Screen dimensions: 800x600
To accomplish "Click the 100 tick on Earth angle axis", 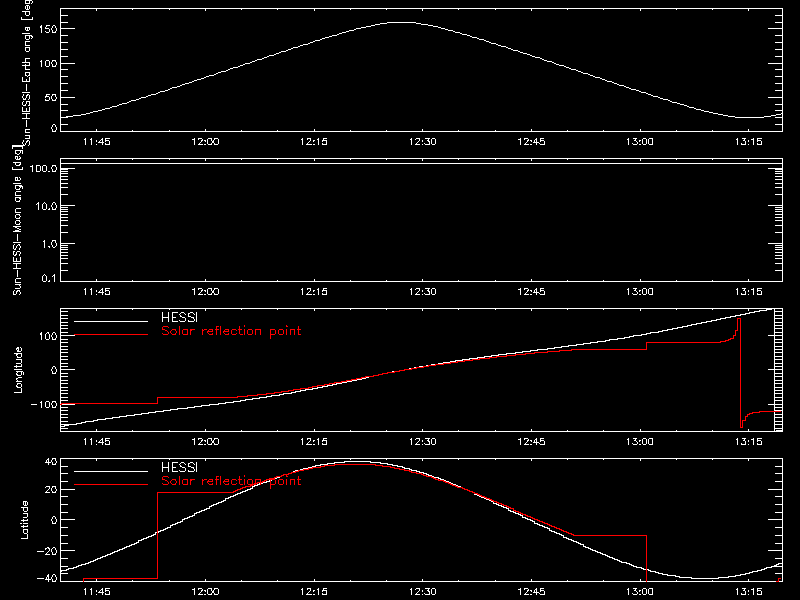I will coord(48,64).
